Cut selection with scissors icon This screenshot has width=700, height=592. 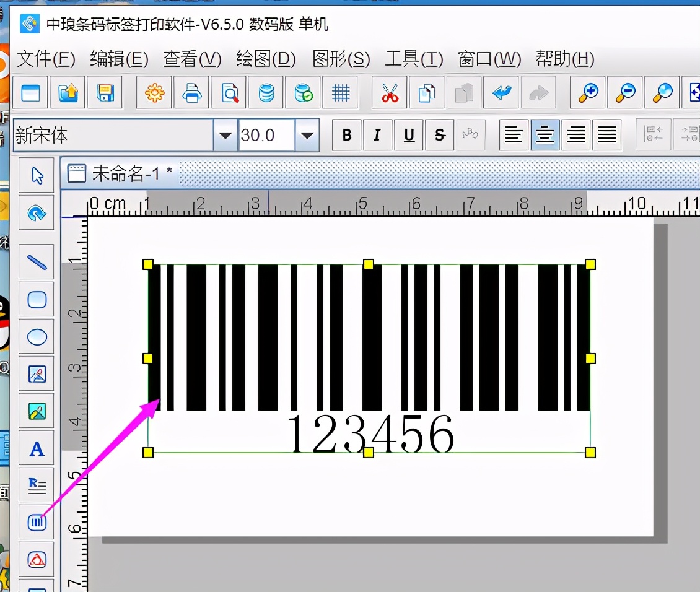pyautogui.click(x=389, y=92)
